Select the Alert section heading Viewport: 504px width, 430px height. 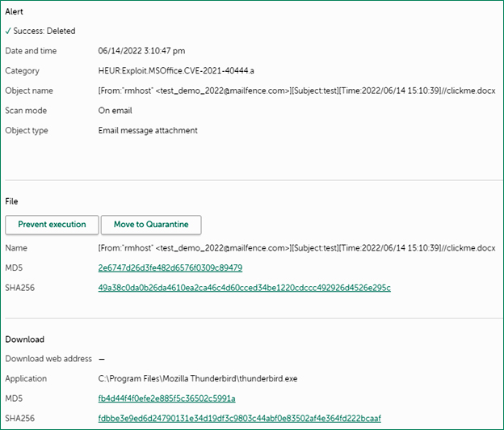(15, 12)
